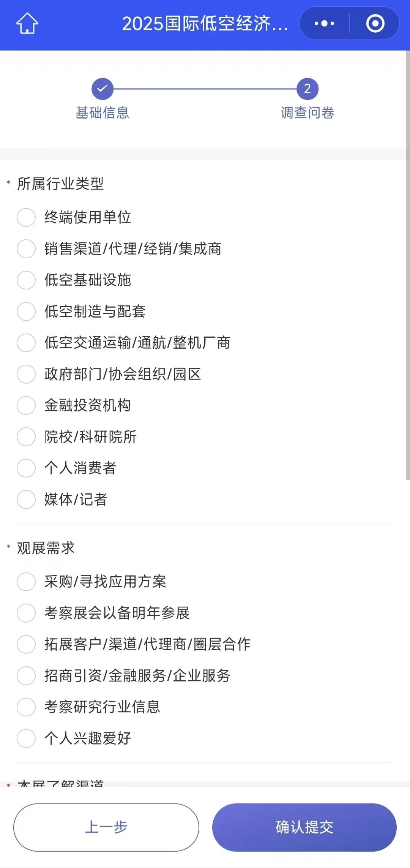Select 院校/科研院所 radio option
The height and width of the screenshot is (868, 410).
coord(26,437)
